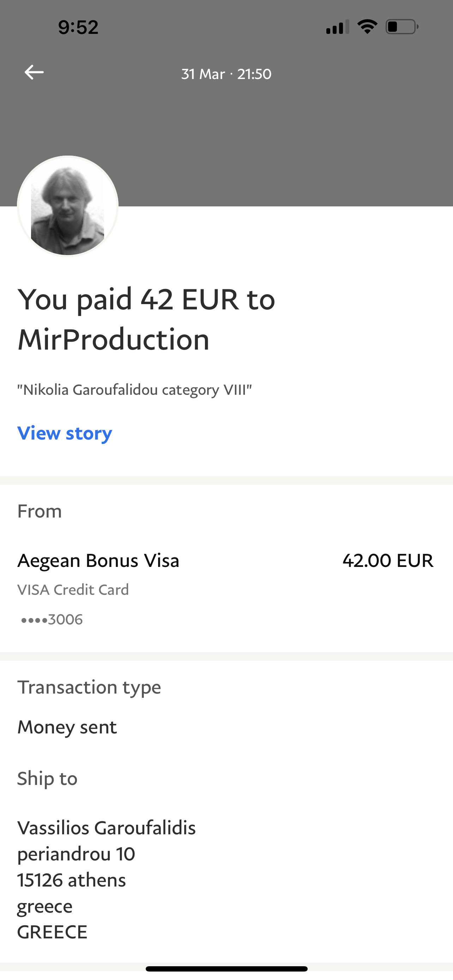Tap the 15126 athens address line
453x980 pixels.
coord(72,880)
